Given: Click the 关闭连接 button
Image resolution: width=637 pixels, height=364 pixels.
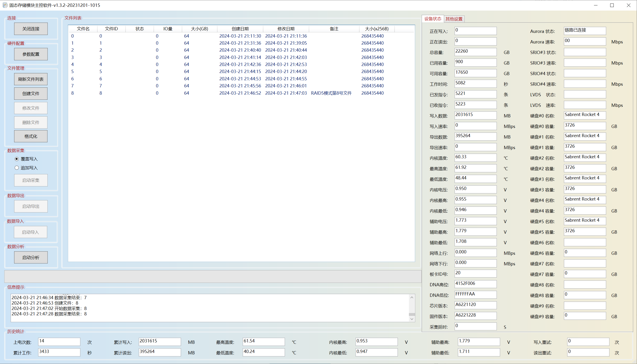Looking at the screenshot, I should [31, 29].
